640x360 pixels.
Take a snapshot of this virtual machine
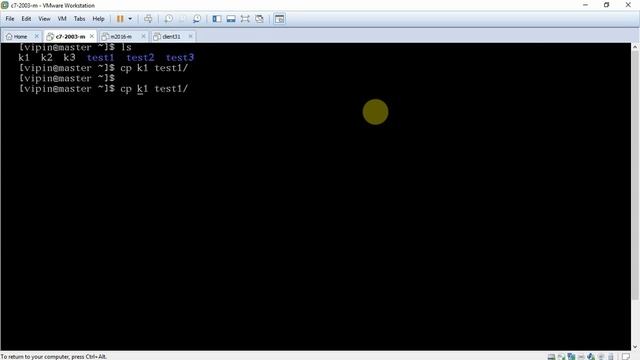[x=169, y=19]
